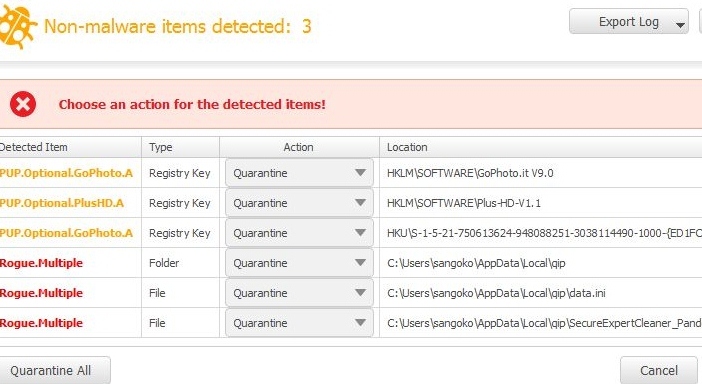
Task: Click the SecureExpertCleaner_Pand location path
Action: [544, 323]
